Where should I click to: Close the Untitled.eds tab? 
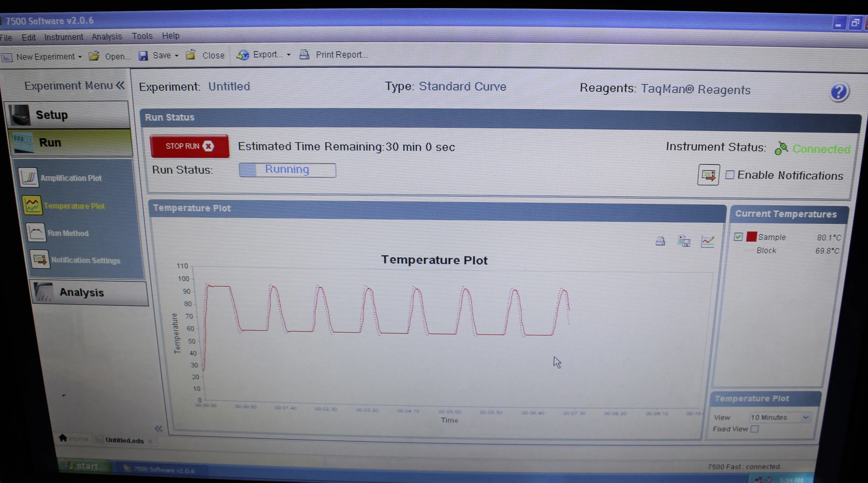coord(150,441)
